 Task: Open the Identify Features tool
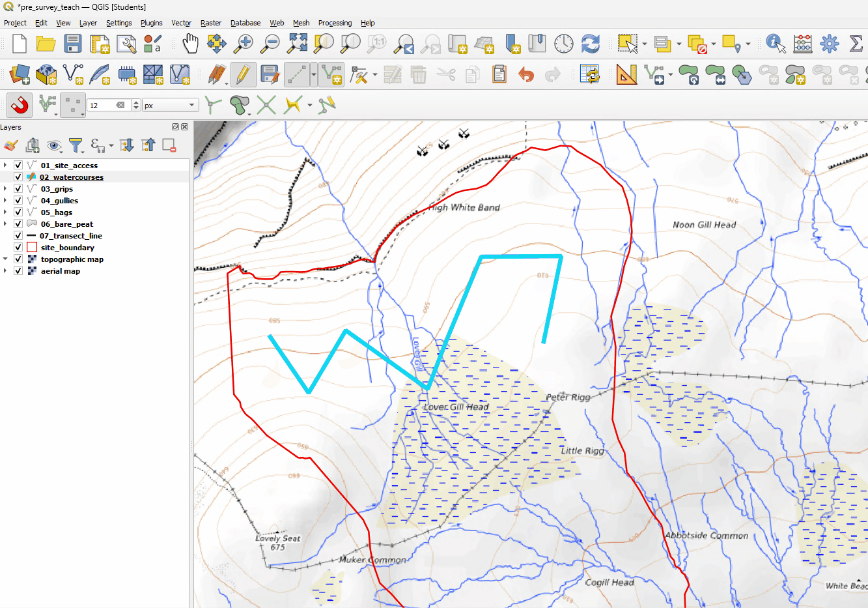click(775, 44)
